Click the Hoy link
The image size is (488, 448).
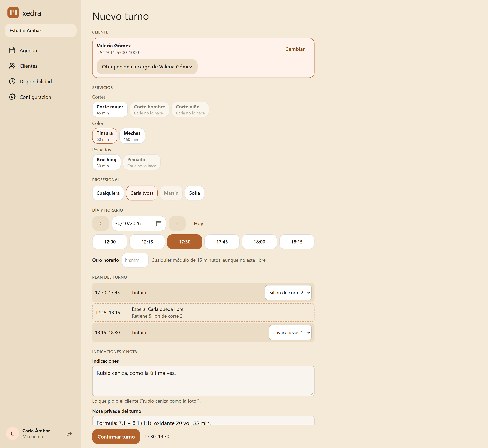click(198, 223)
